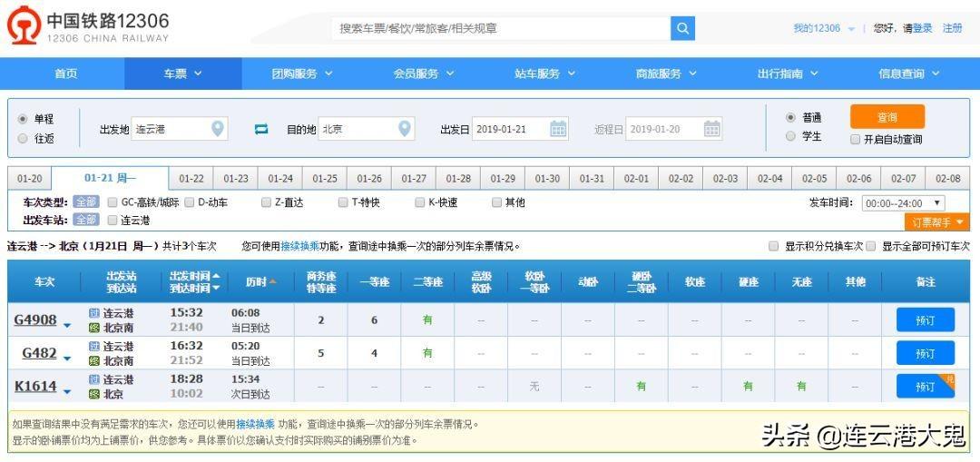Click the blue search magnifier button
Viewport: 980px width, 462px height.
click(x=682, y=28)
